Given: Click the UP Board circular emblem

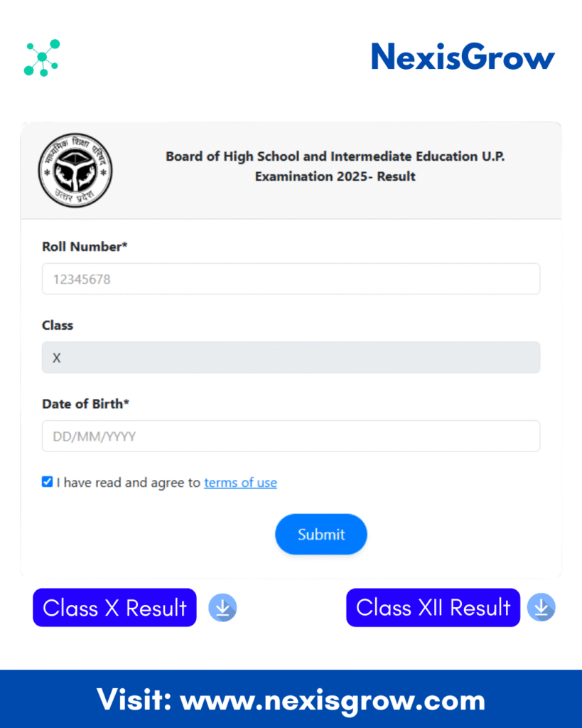Looking at the screenshot, I should (75, 171).
